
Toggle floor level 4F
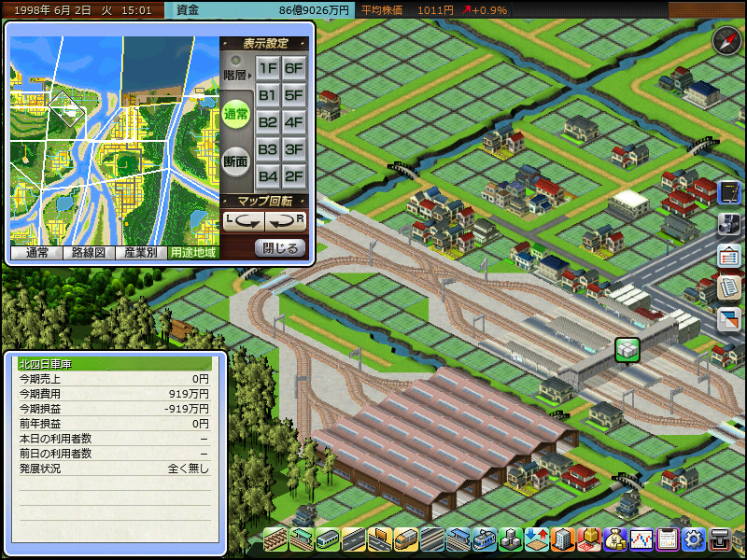point(294,122)
